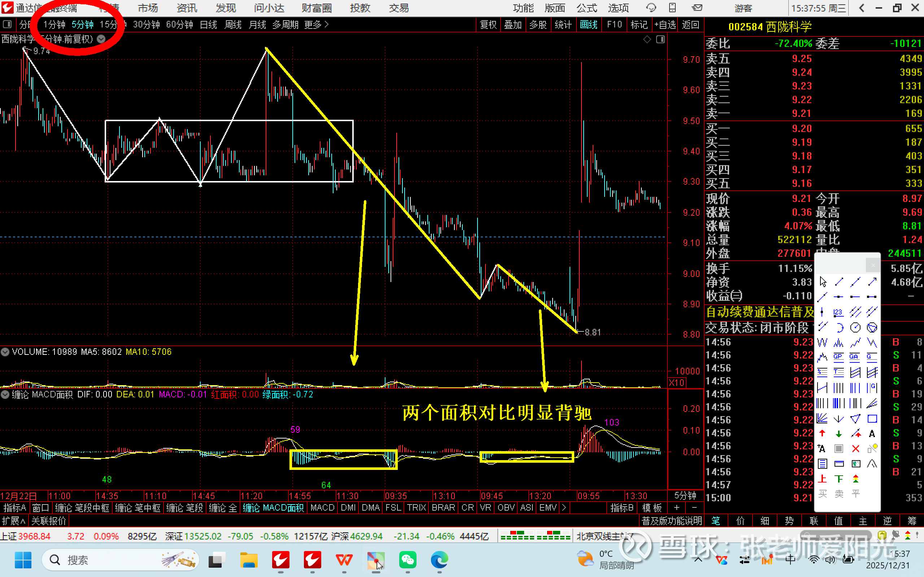Select the green down arrow marker tool

[x=839, y=433]
